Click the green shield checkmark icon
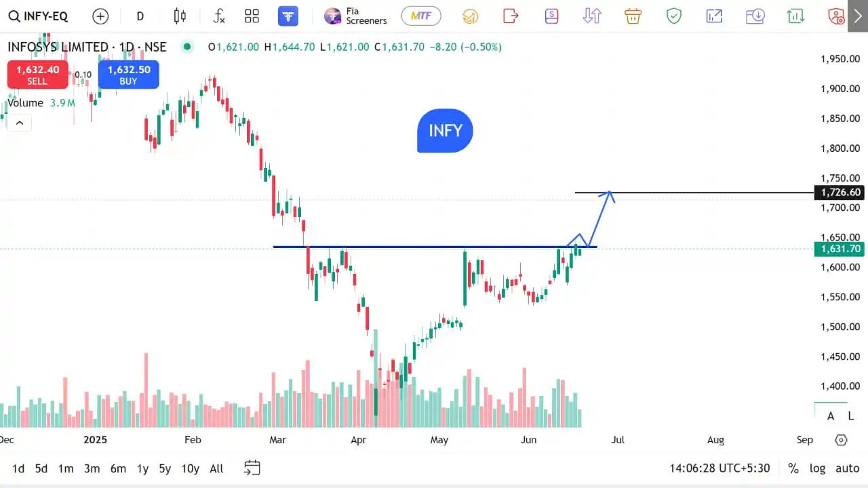Screen dimensions: 868x488 click(x=673, y=16)
